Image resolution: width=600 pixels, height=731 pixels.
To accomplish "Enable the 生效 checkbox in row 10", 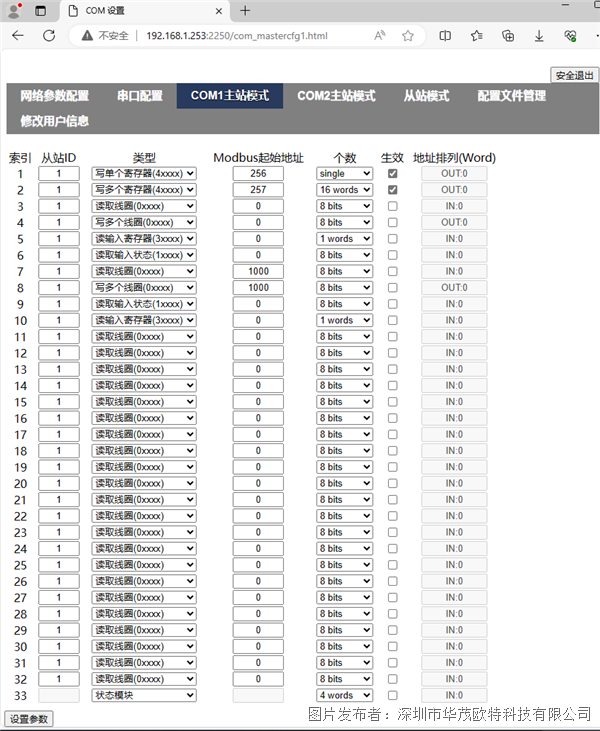I will point(393,320).
